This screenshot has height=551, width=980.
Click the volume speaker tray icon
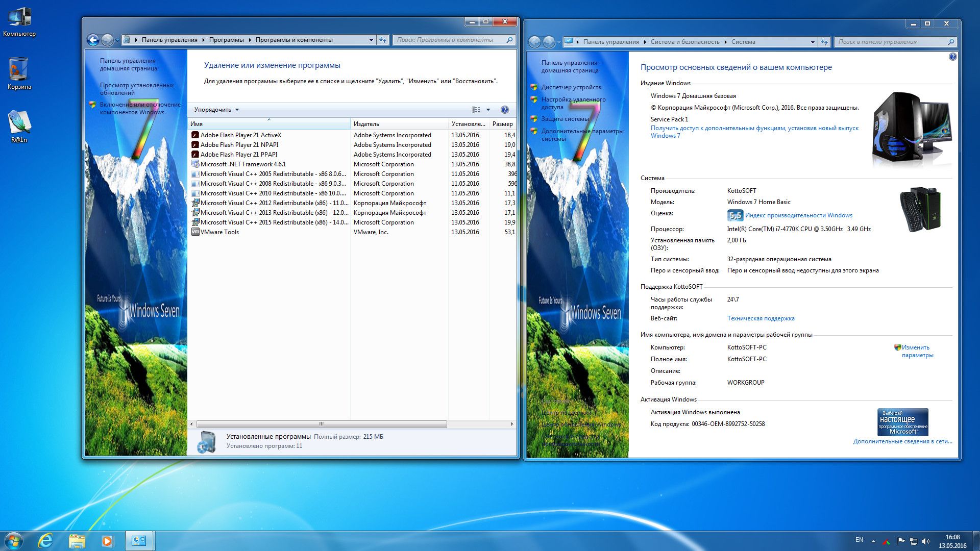pyautogui.click(x=926, y=541)
